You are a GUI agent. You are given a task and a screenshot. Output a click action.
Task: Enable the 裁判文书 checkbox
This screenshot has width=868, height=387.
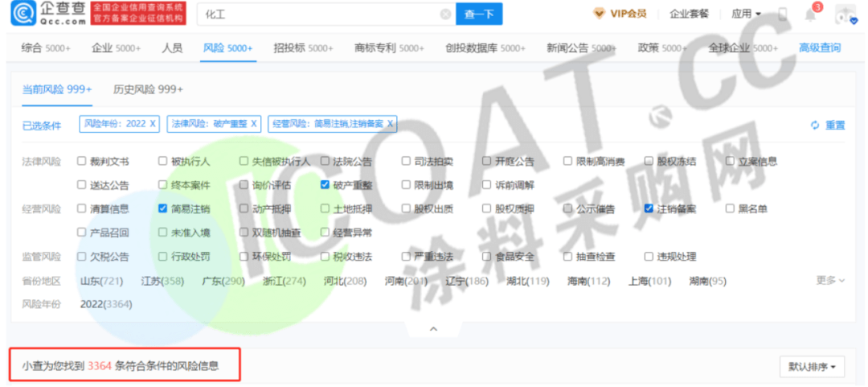point(81,161)
